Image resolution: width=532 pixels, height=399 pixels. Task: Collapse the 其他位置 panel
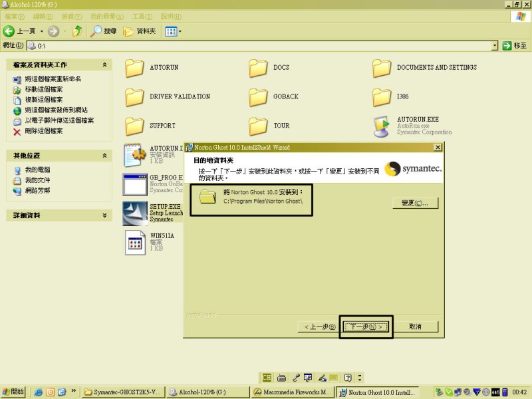pyautogui.click(x=104, y=156)
